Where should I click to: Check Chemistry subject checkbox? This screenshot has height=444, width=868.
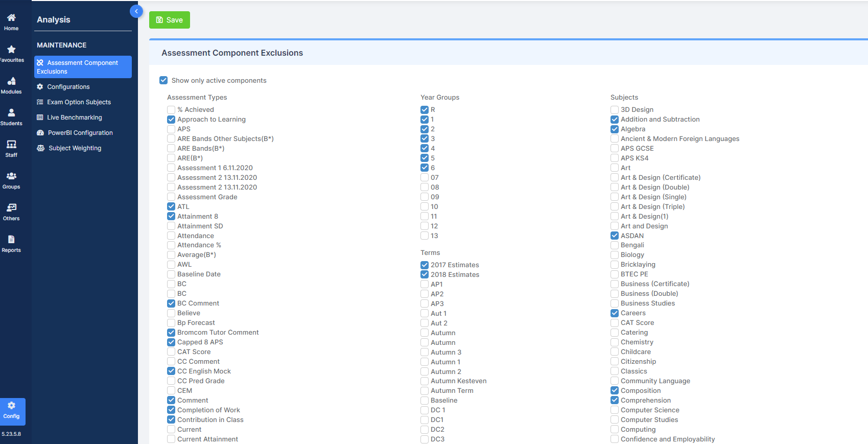pyautogui.click(x=615, y=342)
